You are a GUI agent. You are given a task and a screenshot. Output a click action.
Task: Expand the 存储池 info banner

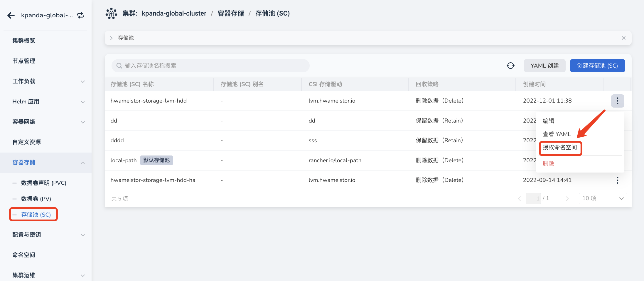[x=111, y=38]
